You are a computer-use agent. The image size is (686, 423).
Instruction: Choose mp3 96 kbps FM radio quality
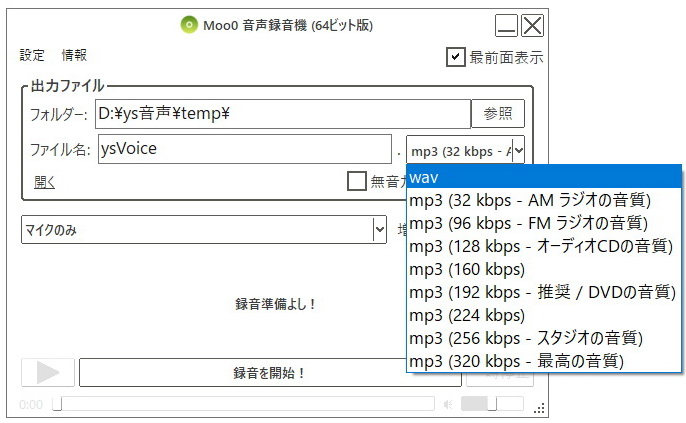pyautogui.click(x=544, y=223)
